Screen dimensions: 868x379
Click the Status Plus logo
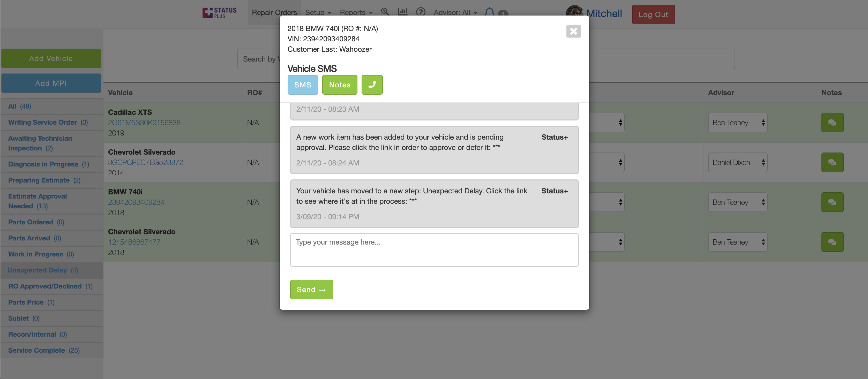(x=219, y=13)
